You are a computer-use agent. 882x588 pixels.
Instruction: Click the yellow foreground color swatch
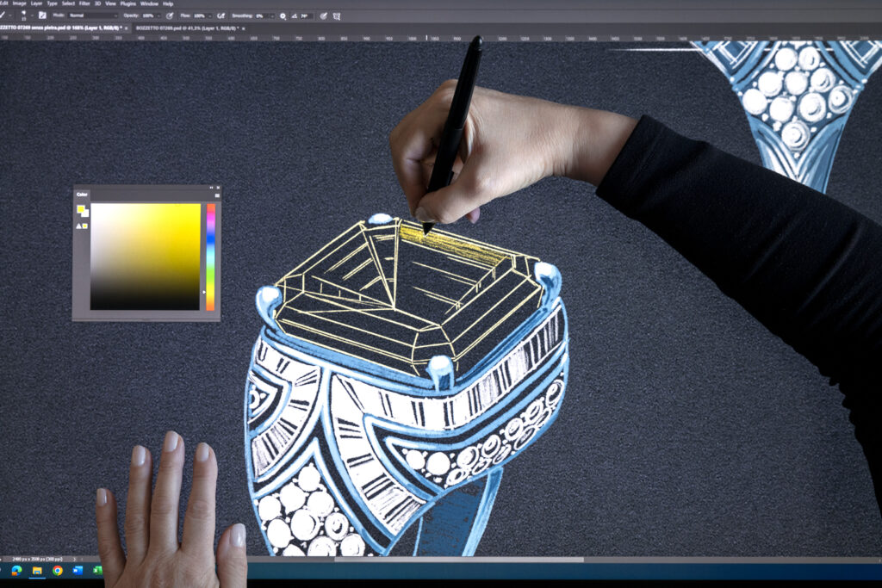tap(81, 209)
